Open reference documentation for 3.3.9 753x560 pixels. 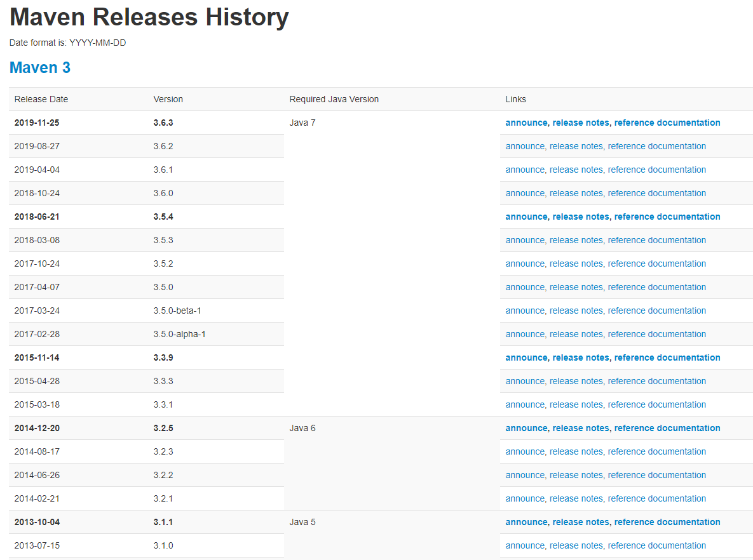(x=667, y=358)
